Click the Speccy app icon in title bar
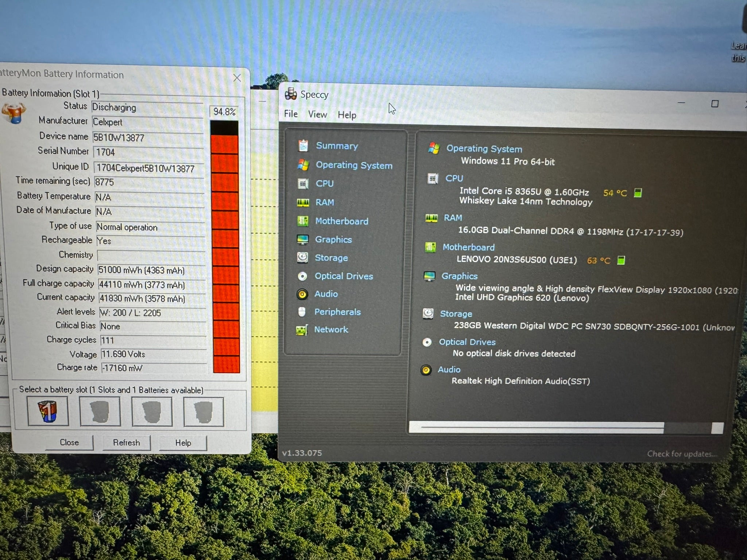Viewport: 747px width, 560px height. point(291,94)
